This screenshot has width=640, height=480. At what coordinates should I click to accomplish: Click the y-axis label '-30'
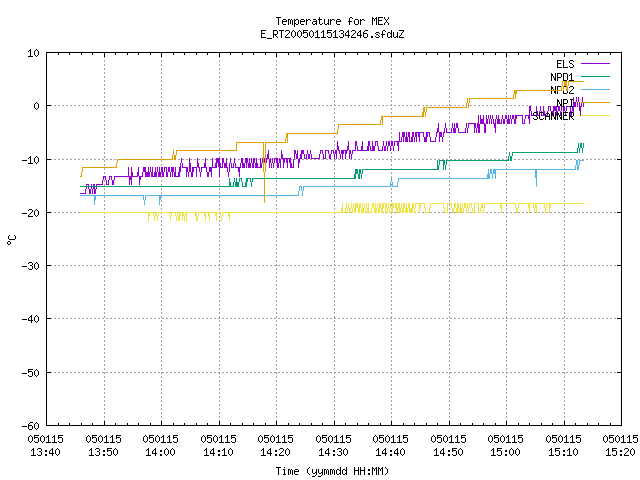point(31,266)
